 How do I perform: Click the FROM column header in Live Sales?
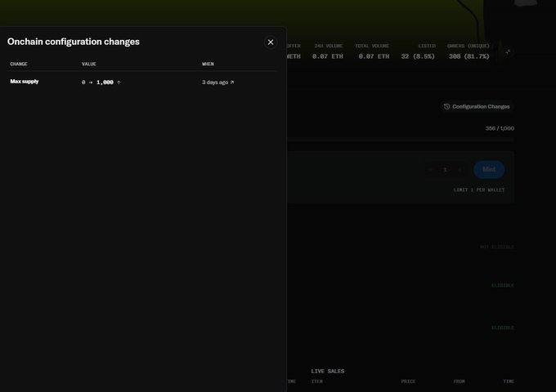tap(459, 381)
